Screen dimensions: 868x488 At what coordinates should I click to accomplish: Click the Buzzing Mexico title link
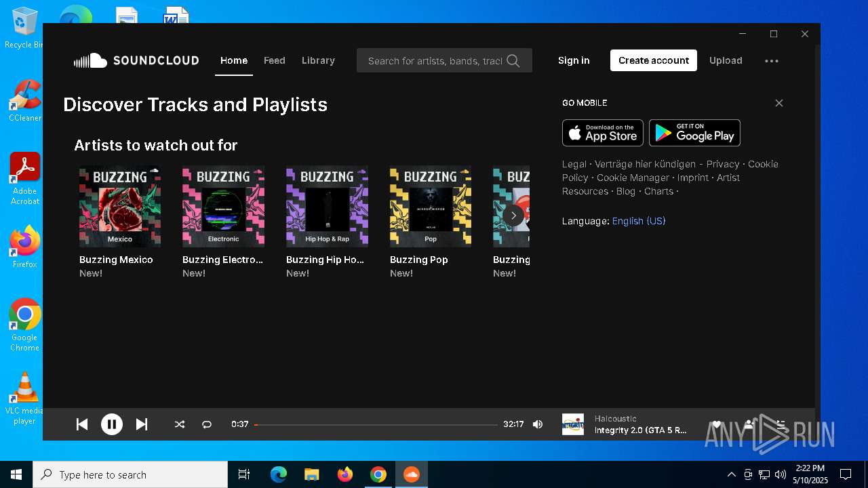pos(116,260)
